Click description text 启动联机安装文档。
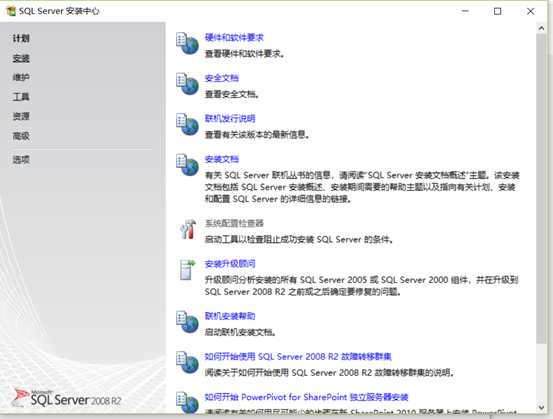The height and width of the screenshot is (419, 553). pos(241,332)
